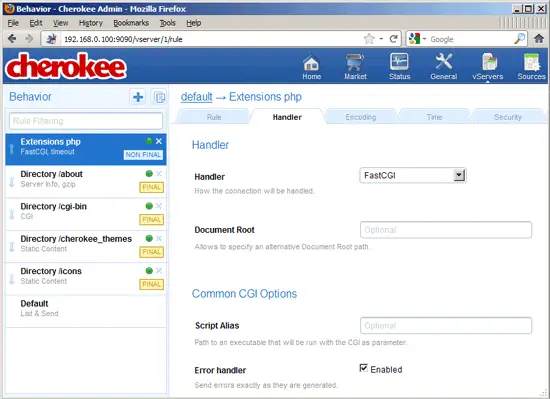Delete the Directory /about rule
550x399 pixels.
pos(159,174)
